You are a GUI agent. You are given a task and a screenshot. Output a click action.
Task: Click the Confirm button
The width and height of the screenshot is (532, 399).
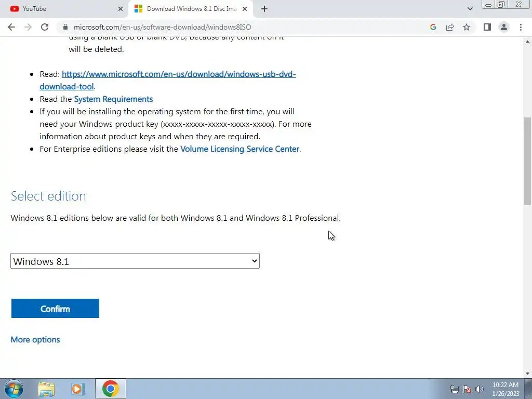(x=55, y=309)
